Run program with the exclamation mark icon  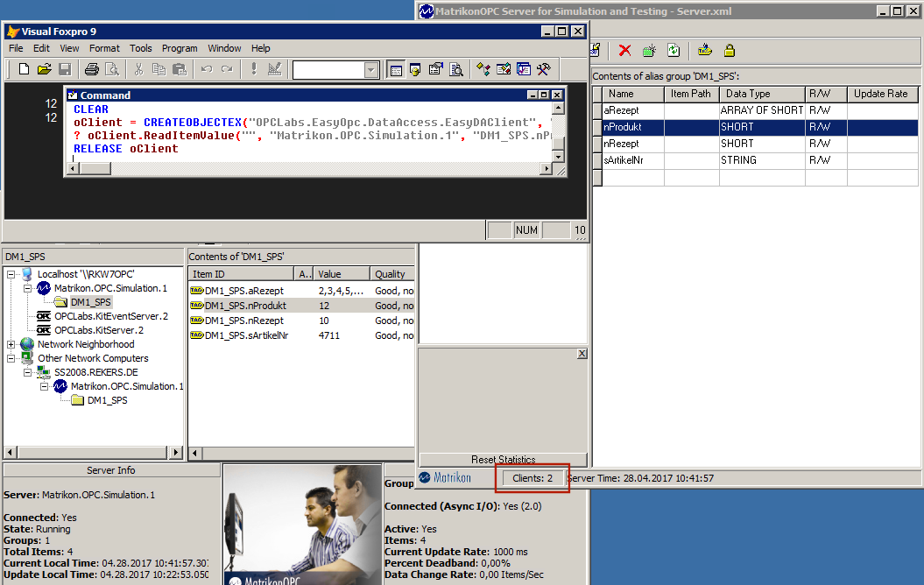[x=254, y=69]
